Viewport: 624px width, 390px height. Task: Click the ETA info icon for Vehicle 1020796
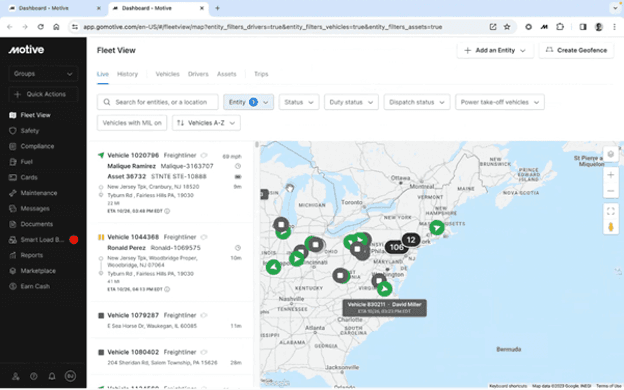pyautogui.click(x=167, y=211)
